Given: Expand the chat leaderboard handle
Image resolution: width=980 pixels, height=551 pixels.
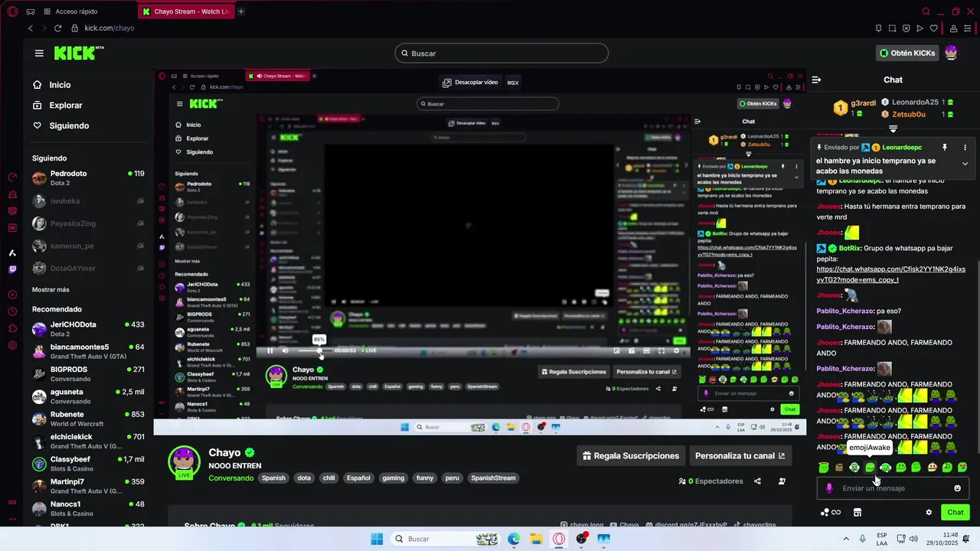Looking at the screenshot, I should pos(893,129).
